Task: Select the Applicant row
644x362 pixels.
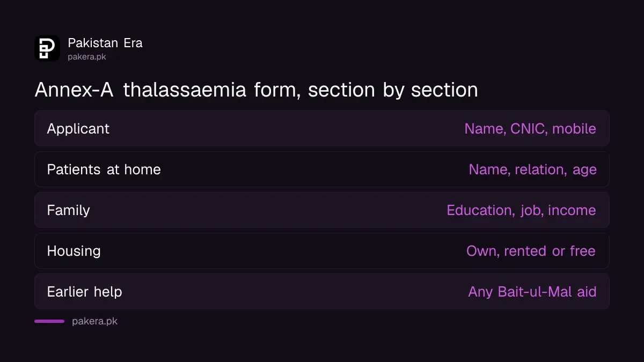Action: click(322, 129)
